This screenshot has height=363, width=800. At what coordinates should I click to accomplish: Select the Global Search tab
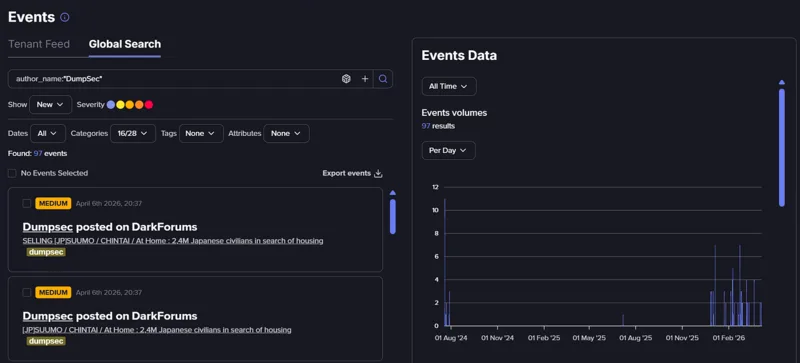(124, 44)
